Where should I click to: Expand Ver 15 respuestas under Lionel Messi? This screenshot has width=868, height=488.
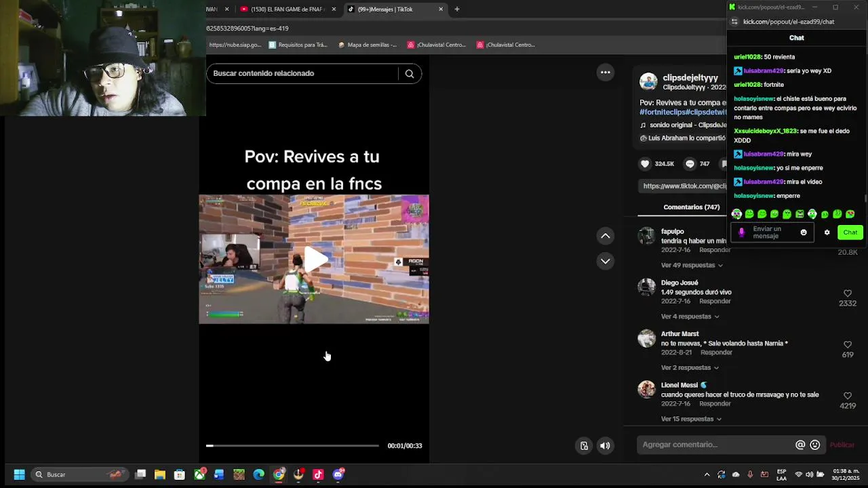click(x=692, y=419)
